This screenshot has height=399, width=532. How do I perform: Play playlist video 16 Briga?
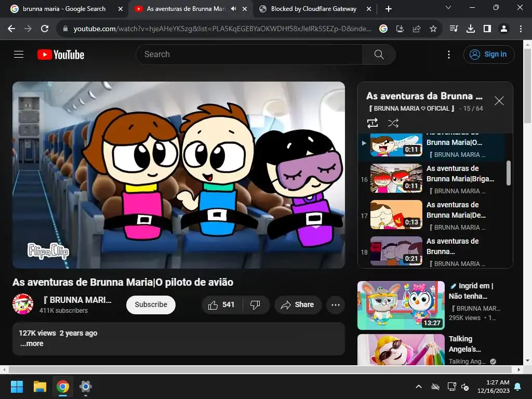431,179
